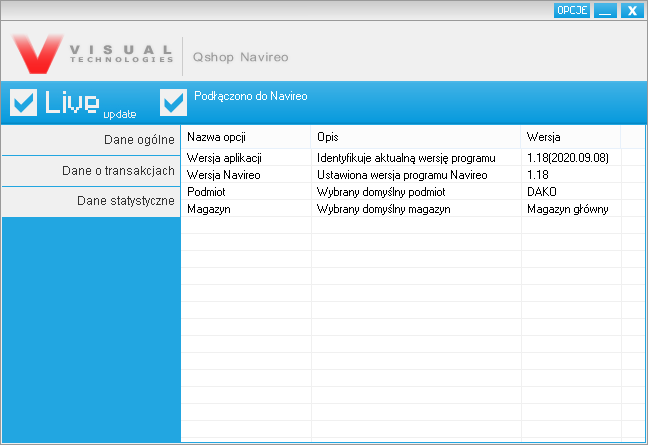648x445 pixels.
Task: Click the 1.18 Navireo version value
Action: pyautogui.click(x=538, y=175)
